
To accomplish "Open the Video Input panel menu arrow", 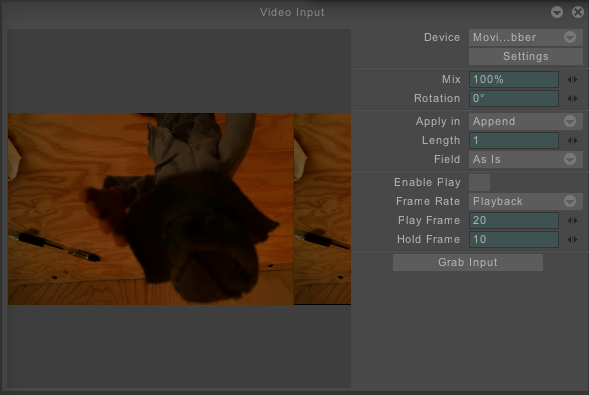I will [x=557, y=12].
